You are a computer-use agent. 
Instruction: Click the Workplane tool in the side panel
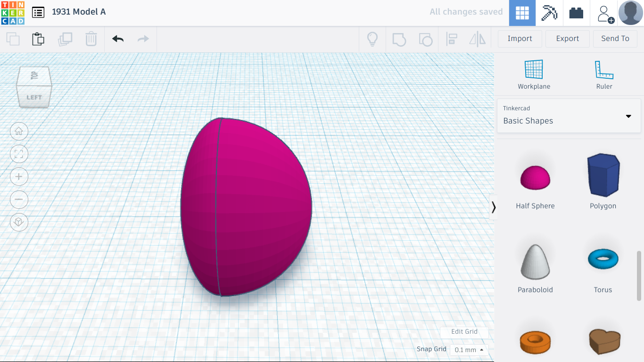point(534,73)
